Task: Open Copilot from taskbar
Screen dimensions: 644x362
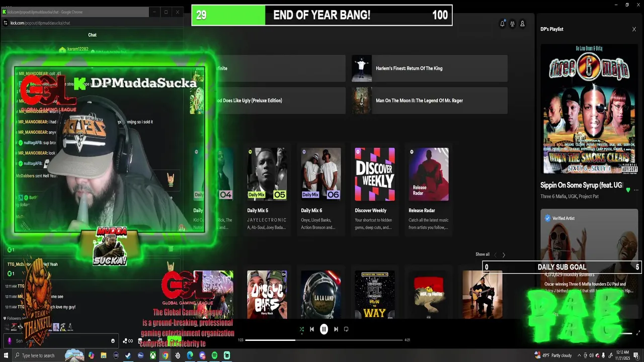Action: tap(91, 355)
